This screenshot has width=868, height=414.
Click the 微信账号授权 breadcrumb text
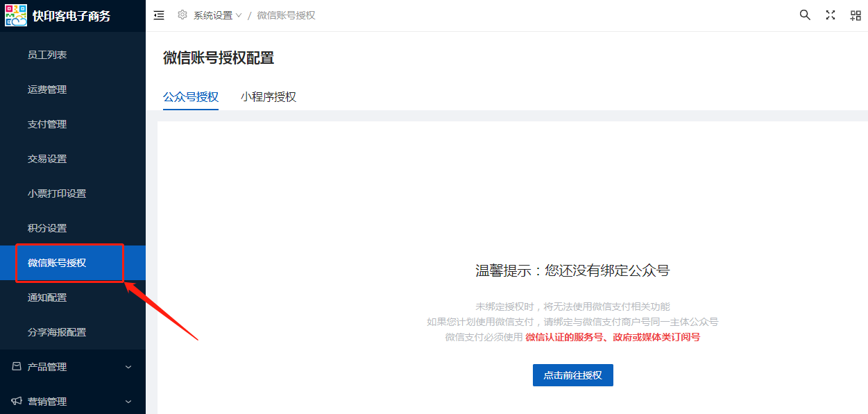click(286, 15)
